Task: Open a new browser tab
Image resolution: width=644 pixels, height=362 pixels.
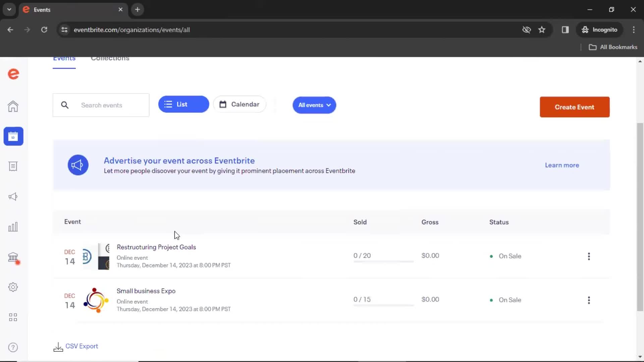Action: pos(137,10)
